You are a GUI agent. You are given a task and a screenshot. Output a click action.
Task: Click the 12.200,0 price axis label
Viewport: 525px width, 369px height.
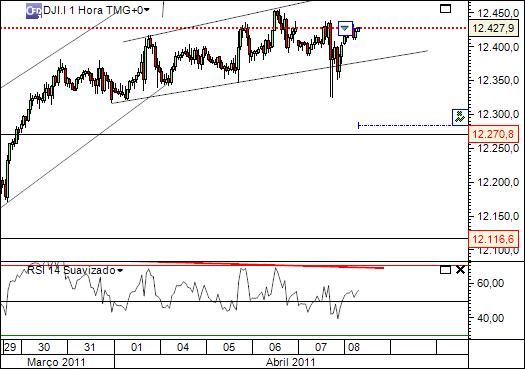(498, 182)
